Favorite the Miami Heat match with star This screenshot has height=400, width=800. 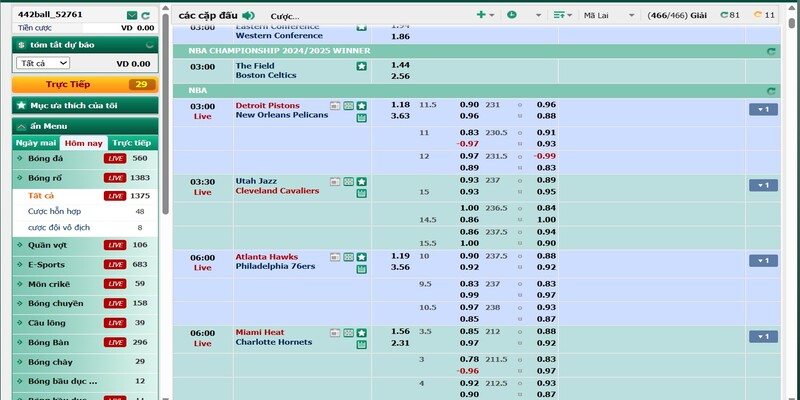point(362,333)
